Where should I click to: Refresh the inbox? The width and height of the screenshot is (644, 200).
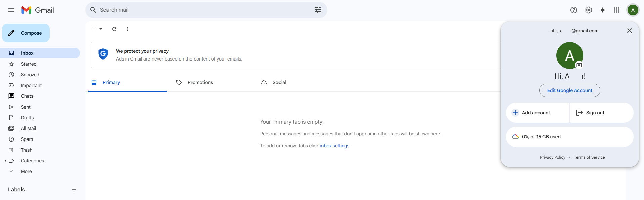(114, 29)
